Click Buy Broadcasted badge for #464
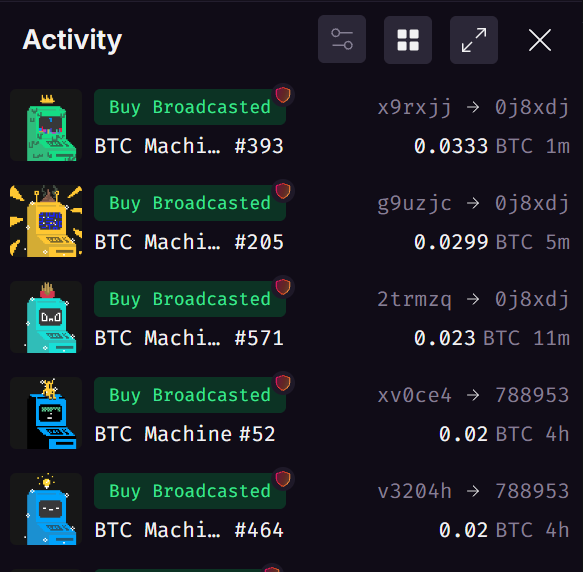The width and height of the screenshot is (583, 572). (x=190, y=491)
